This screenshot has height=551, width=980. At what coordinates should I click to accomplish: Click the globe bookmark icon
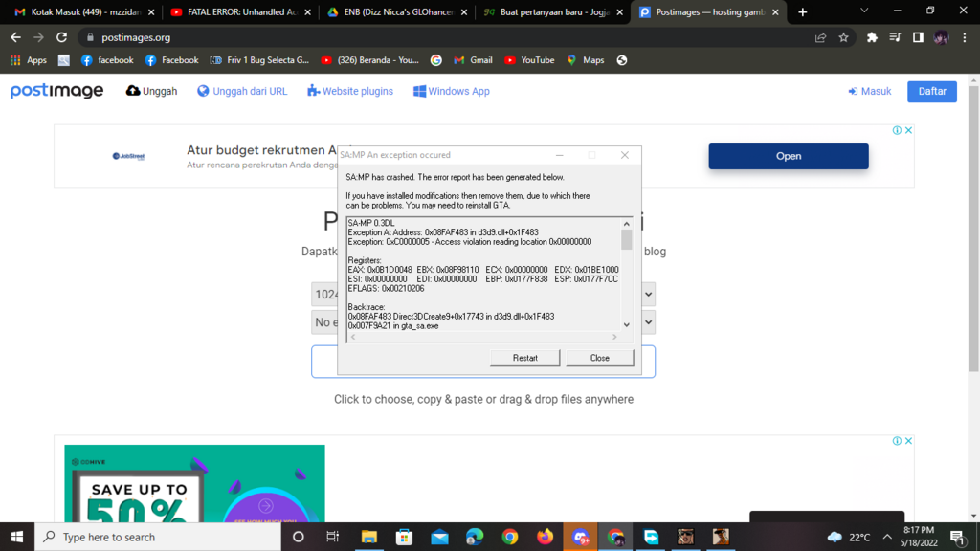coord(622,60)
